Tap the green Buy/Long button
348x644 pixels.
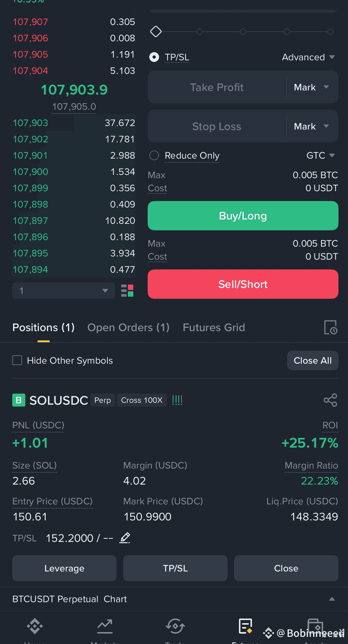(243, 216)
